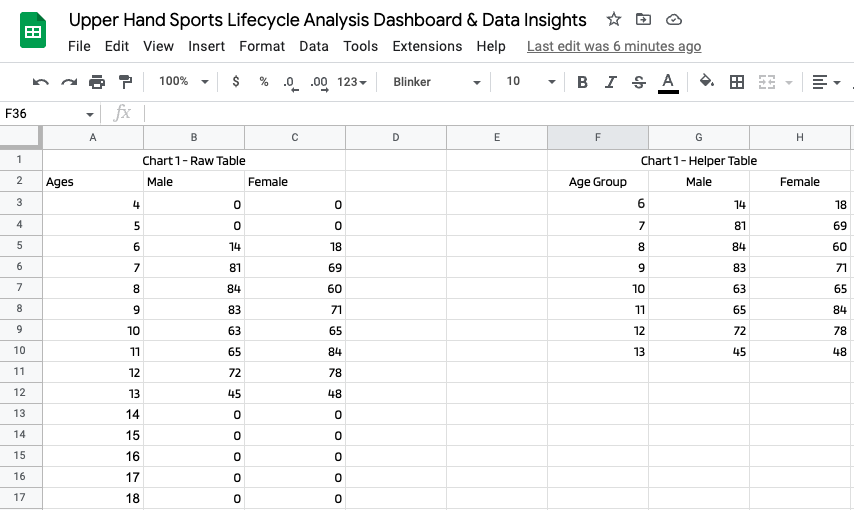Format as currency with dollar sign
Screen dimensions: 854x510
pos(236,82)
